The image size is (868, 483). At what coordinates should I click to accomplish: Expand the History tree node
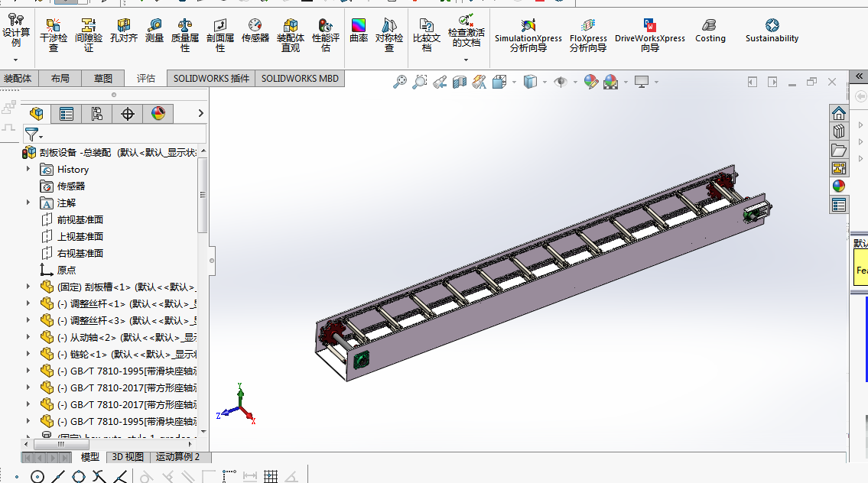28,169
